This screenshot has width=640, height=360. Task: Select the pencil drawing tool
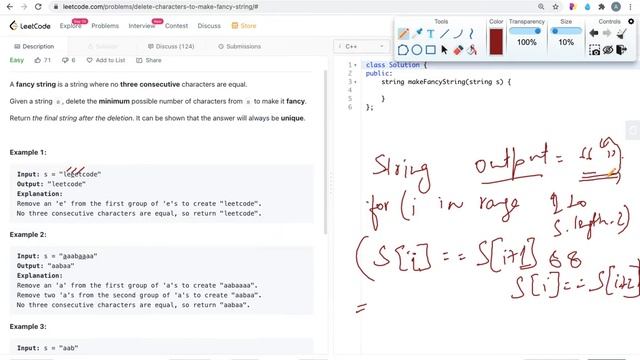[403, 33]
